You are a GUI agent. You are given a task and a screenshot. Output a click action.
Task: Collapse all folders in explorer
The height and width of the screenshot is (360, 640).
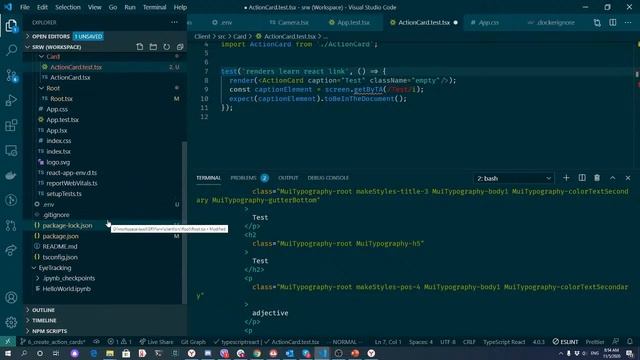pos(180,47)
